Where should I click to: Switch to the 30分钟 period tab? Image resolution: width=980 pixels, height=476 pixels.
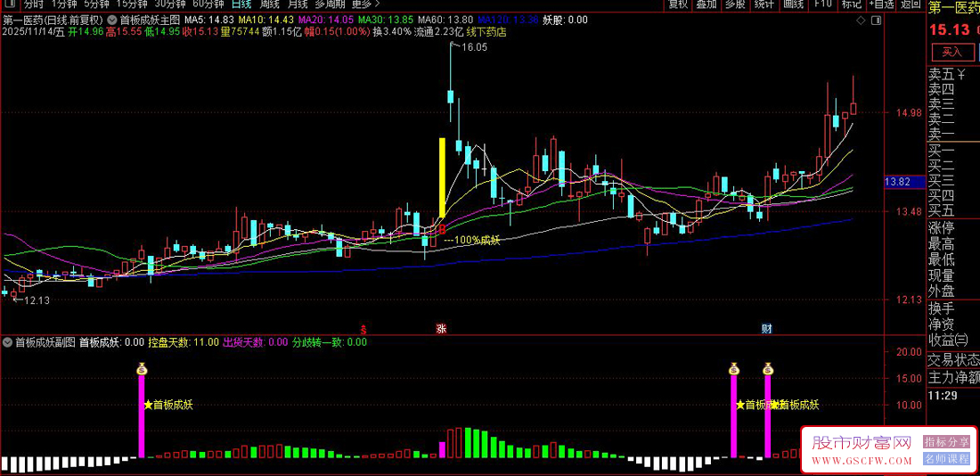tap(170, 4)
